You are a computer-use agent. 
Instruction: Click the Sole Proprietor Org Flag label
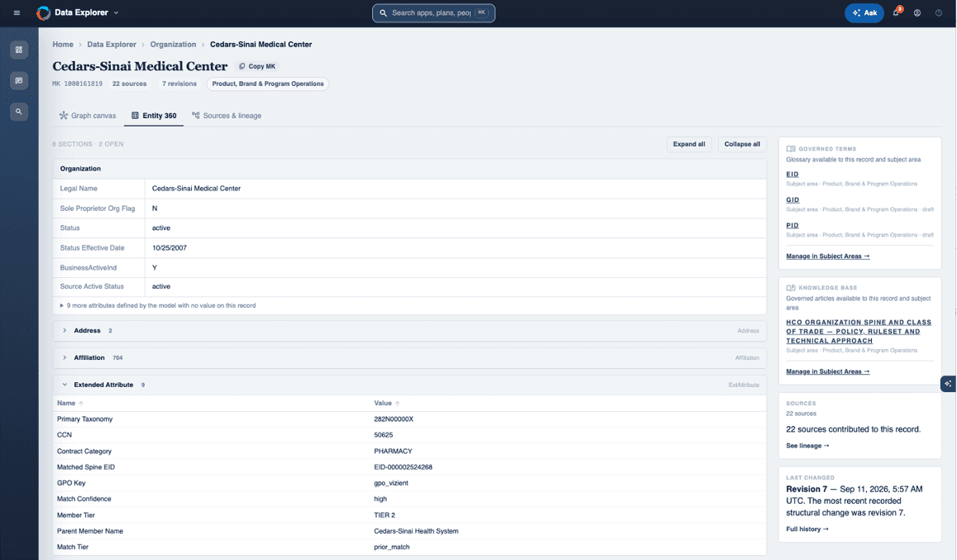[x=98, y=208]
